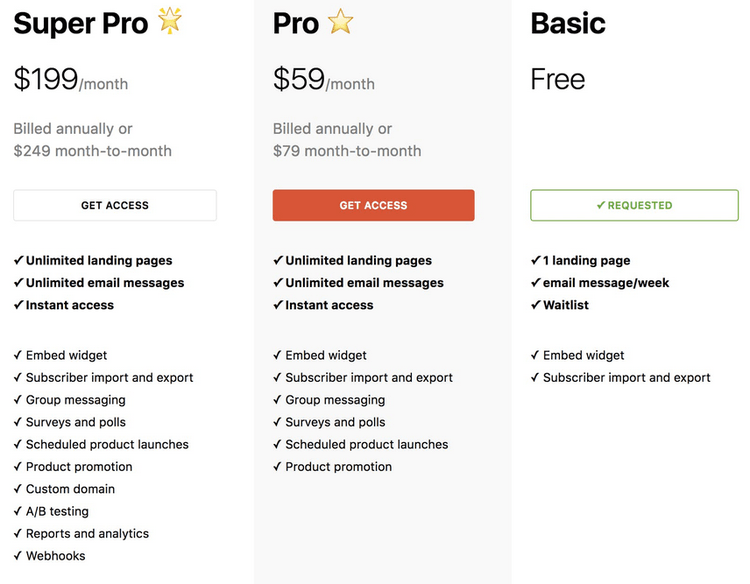This screenshot has height=584, width=750.
Task: Click Embed widget in the Basic column
Action: (x=583, y=355)
